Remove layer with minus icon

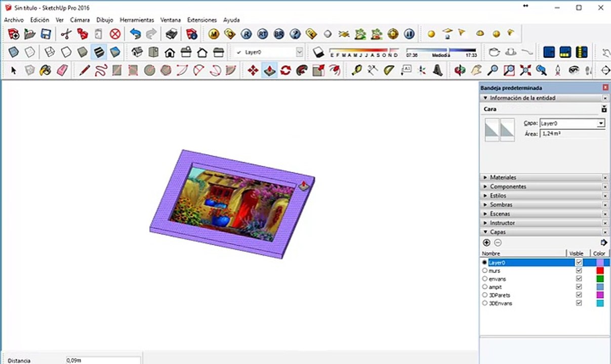pyautogui.click(x=498, y=243)
